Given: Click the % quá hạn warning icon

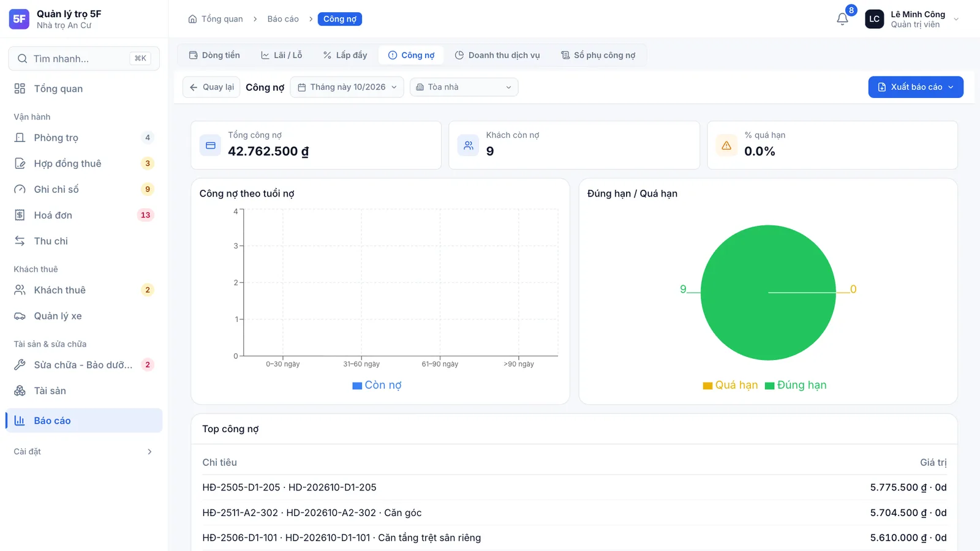Looking at the screenshot, I should pos(726,146).
